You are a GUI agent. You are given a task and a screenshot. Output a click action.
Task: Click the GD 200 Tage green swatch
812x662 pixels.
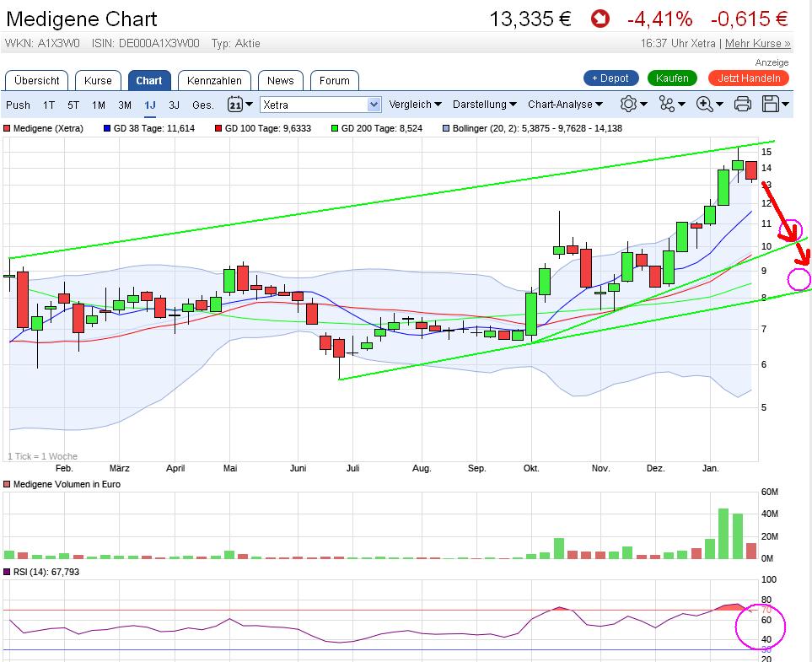(334, 128)
